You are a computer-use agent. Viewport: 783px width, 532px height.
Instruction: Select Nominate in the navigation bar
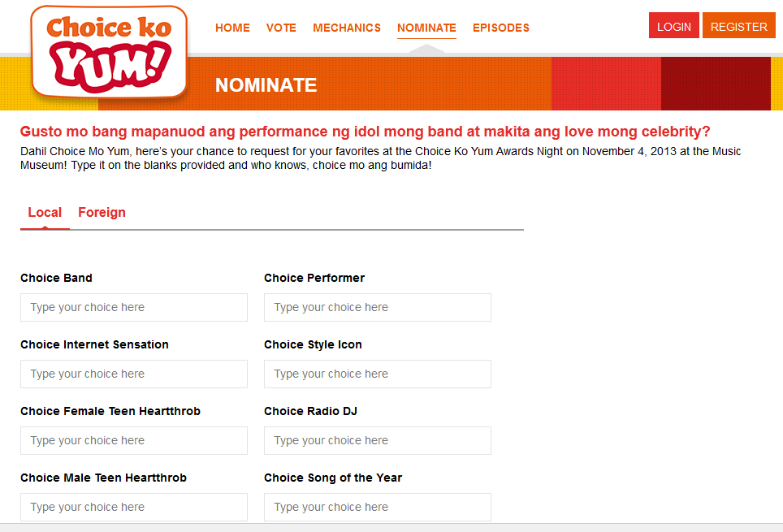point(426,28)
